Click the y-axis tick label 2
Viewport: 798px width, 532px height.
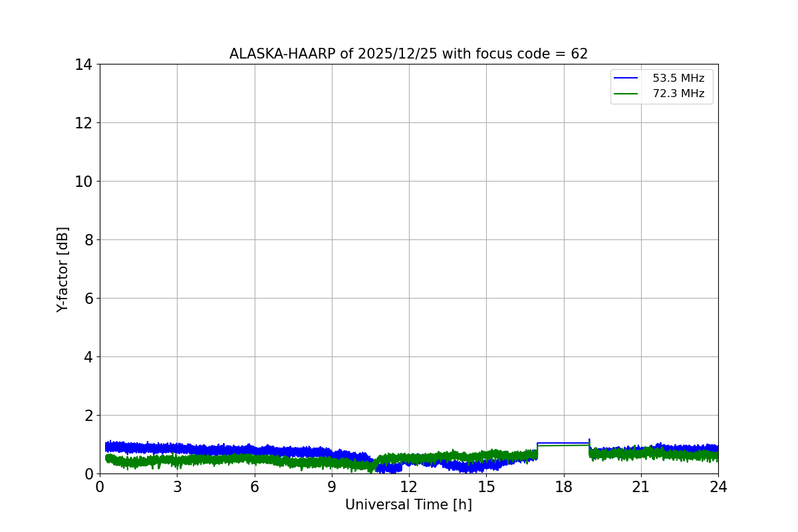(88, 416)
